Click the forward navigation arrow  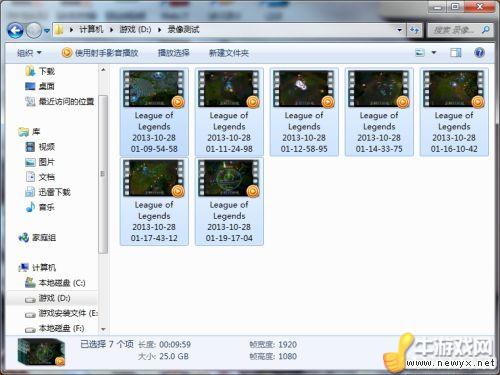click(x=34, y=31)
